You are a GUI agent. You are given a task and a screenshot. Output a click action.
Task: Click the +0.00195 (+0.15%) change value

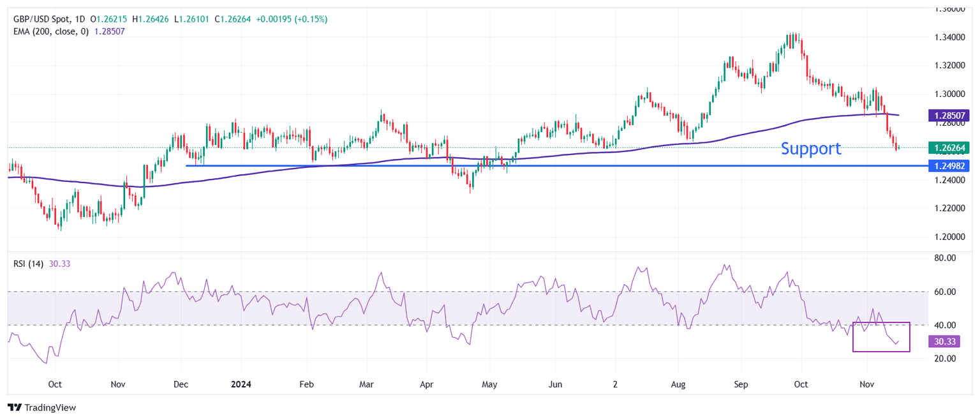click(x=292, y=19)
